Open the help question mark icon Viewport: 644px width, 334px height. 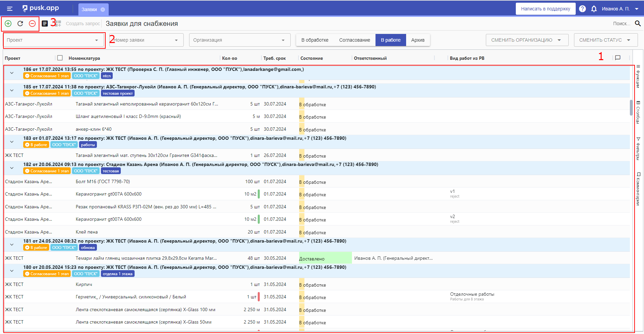point(582,9)
